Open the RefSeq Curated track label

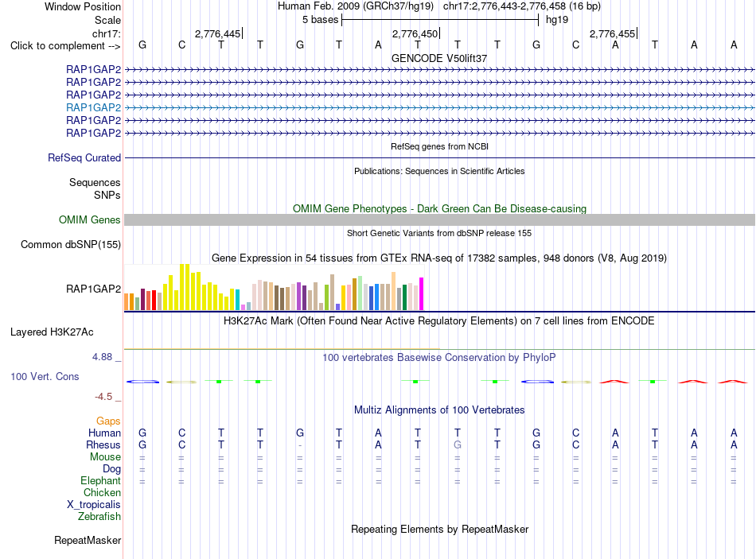coord(84,157)
